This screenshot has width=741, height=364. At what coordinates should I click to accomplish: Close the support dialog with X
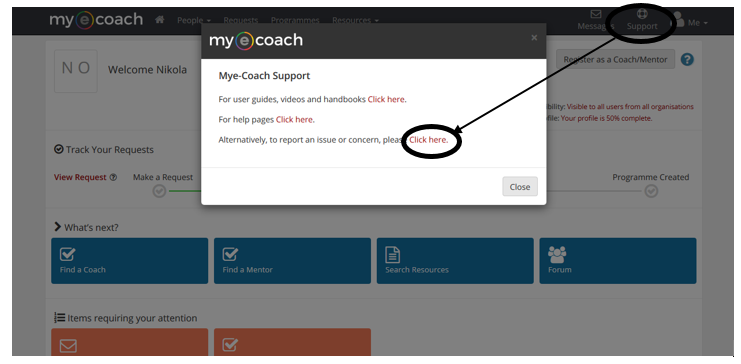pyautogui.click(x=534, y=38)
